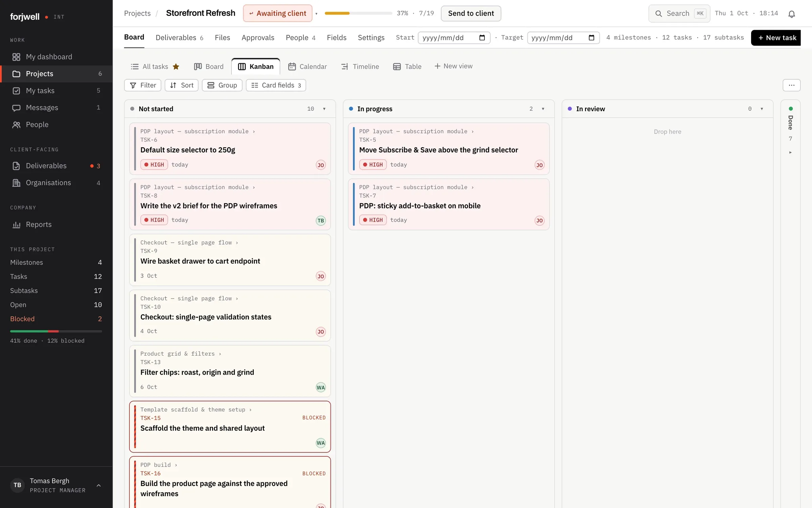
Task: Open the three-dots more options button
Action: 791,85
